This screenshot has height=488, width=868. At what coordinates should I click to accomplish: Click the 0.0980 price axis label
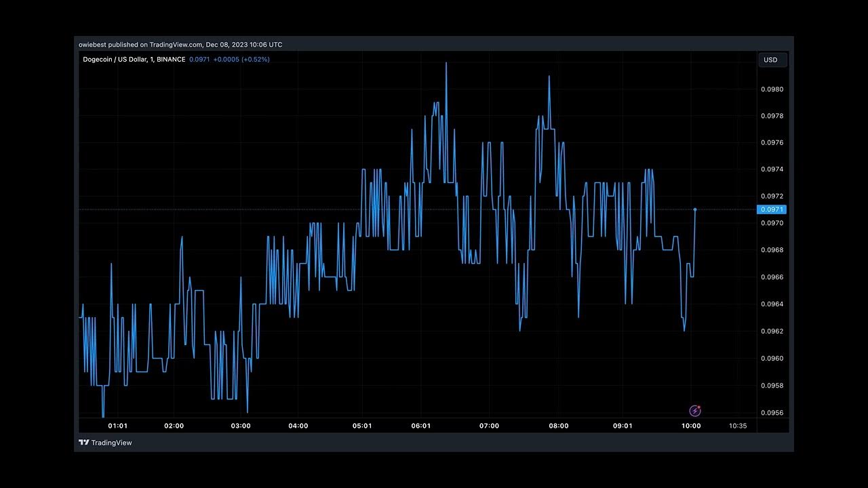pos(772,89)
